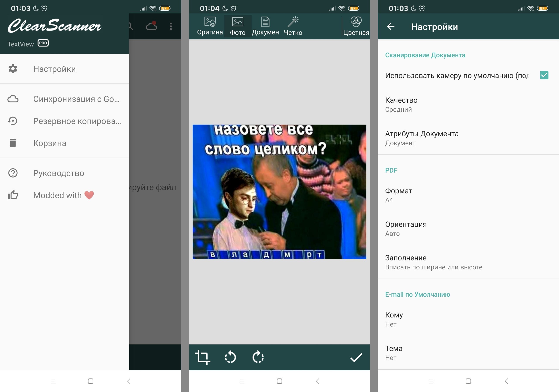
Task: Tap the system back button on drawer screen
Action: pyautogui.click(x=129, y=381)
